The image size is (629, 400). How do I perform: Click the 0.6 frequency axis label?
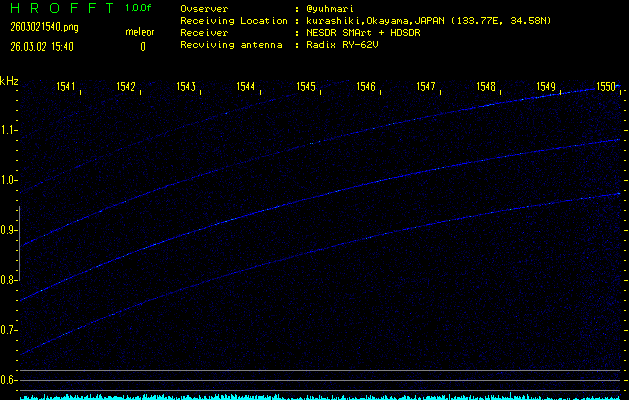9,380
